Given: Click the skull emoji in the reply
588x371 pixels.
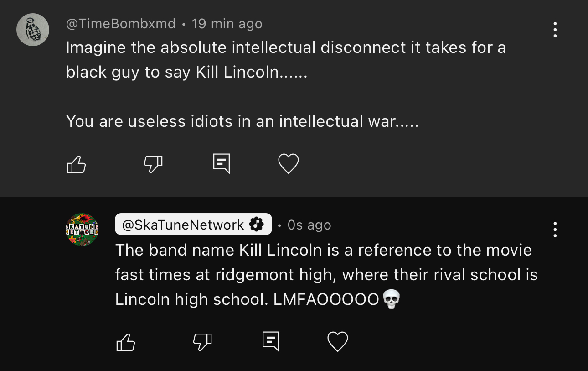Looking at the screenshot, I should click(x=391, y=299).
